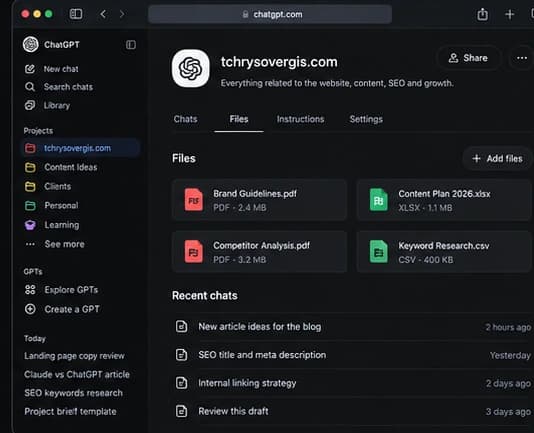Image resolution: width=534 pixels, height=433 pixels.
Task: Open the Learning project
Action: click(x=62, y=225)
